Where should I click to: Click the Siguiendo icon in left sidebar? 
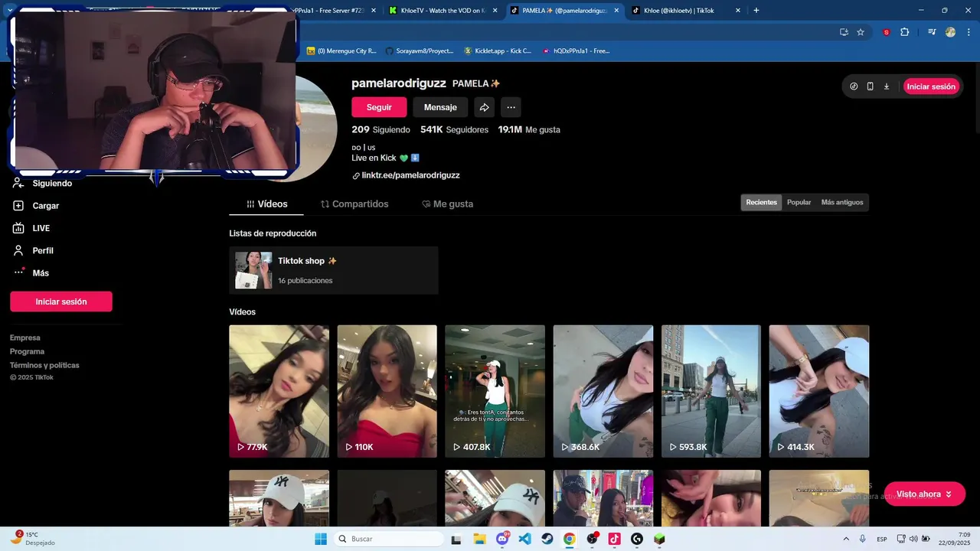[x=18, y=184]
